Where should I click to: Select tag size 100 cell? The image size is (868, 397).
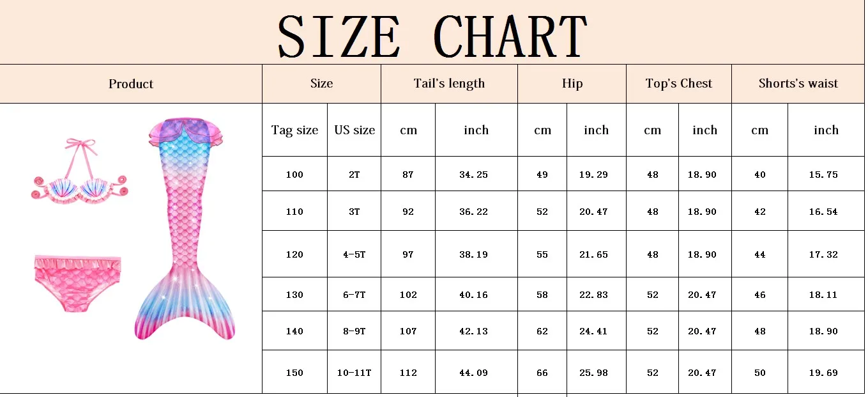pyautogui.click(x=294, y=174)
